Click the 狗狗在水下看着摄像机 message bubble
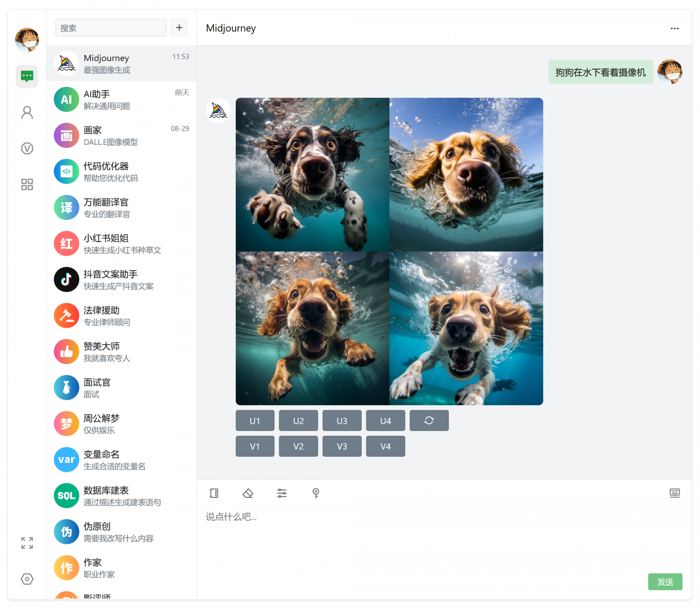The image size is (700, 608). (600, 72)
